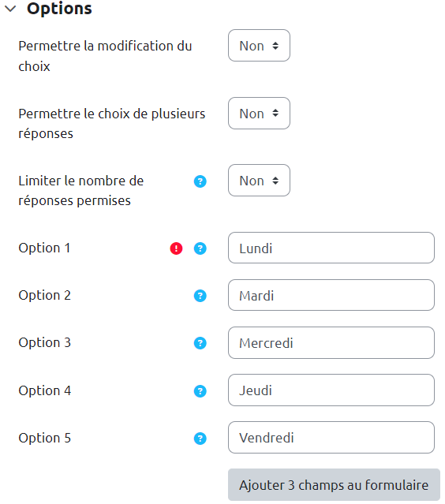Click the Limiter le nombre de réponses permises label
The width and height of the screenshot is (445, 504).
coord(81,191)
